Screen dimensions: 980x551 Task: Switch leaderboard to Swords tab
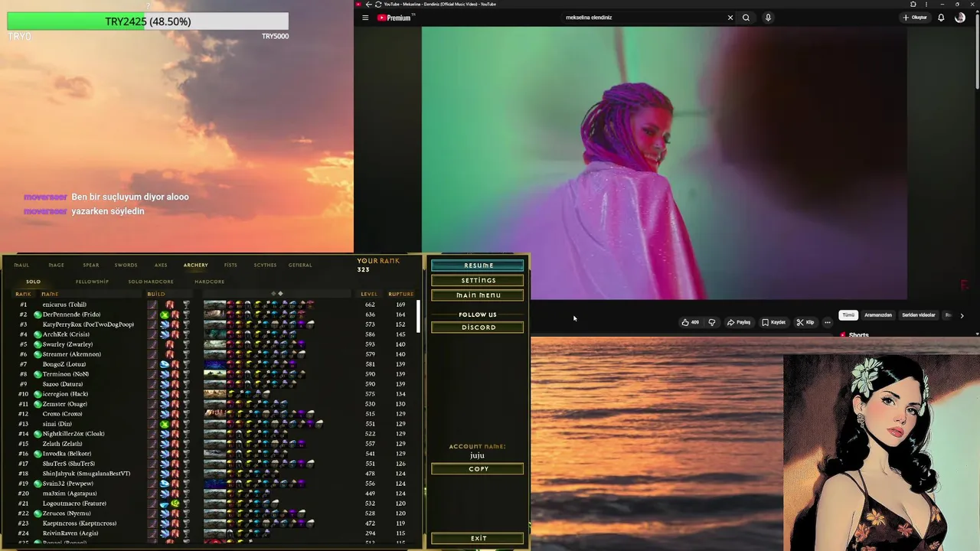pyautogui.click(x=126, y=265)
